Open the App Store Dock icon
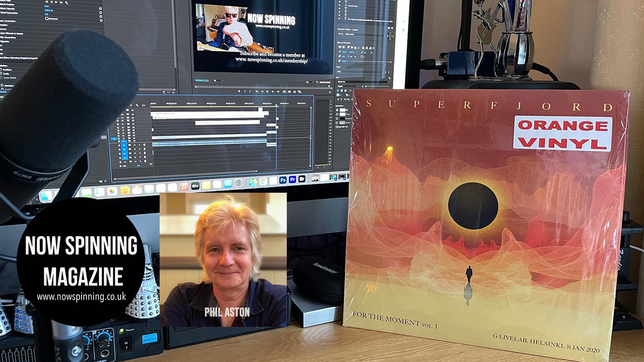The width and height of the screenshot is (644, 362). point(228,184)
